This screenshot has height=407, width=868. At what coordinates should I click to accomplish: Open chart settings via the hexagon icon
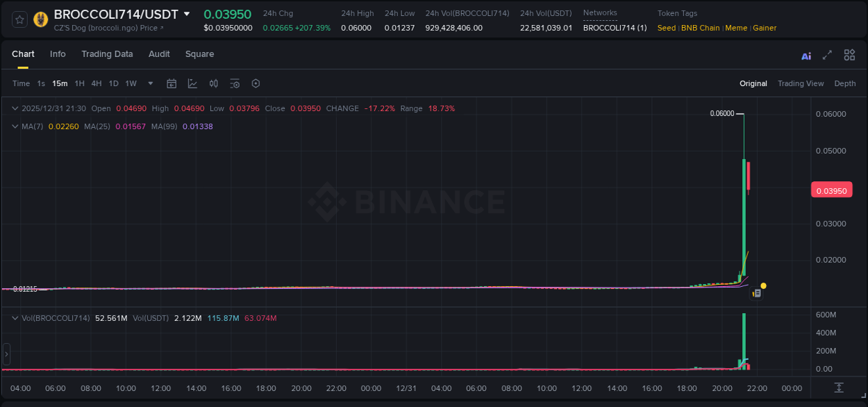pyautogui.click(x=256, y=83)
